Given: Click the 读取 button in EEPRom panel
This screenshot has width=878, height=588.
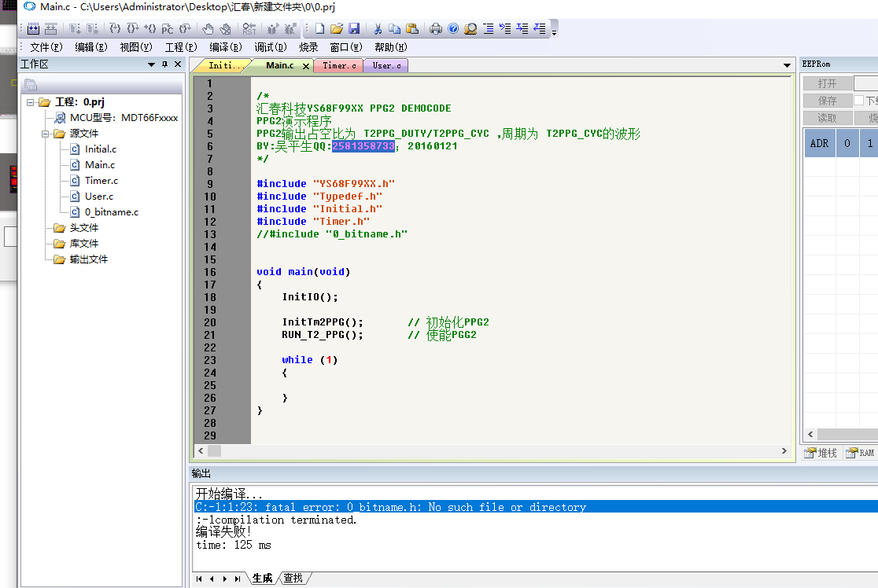Looking at the screenshot, I should point(828,118).
